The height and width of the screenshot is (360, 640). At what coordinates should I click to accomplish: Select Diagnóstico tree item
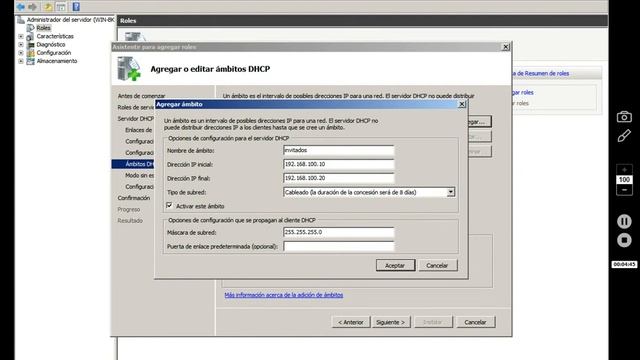tap(51, 44)
